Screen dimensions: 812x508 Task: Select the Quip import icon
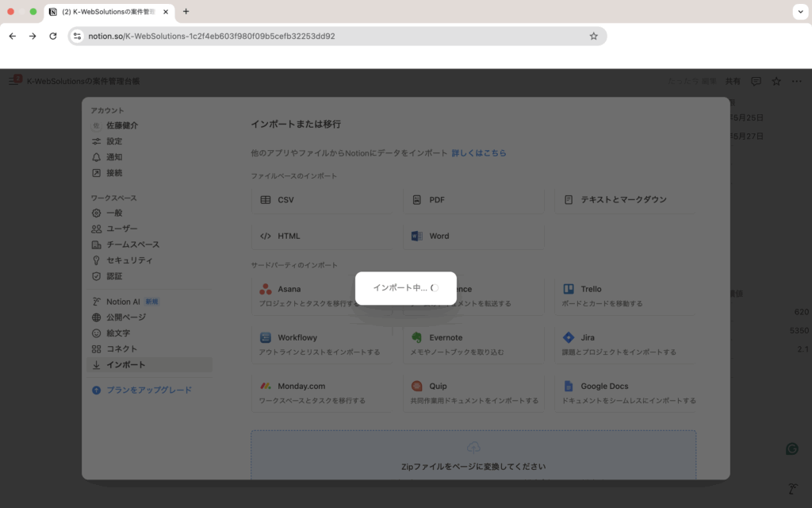tap(417, 387)
